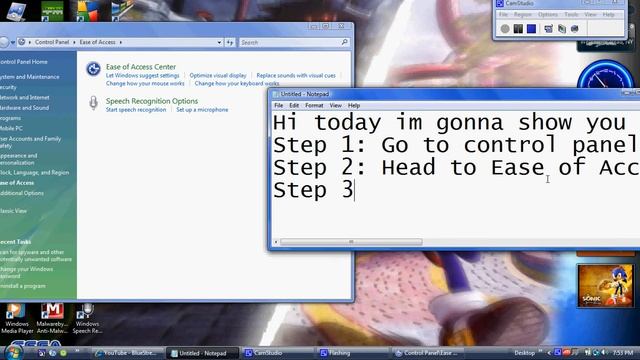This screenshot has width=640, height=360.
Task: Open the CamStudio Tools menu
Action: 571,15
